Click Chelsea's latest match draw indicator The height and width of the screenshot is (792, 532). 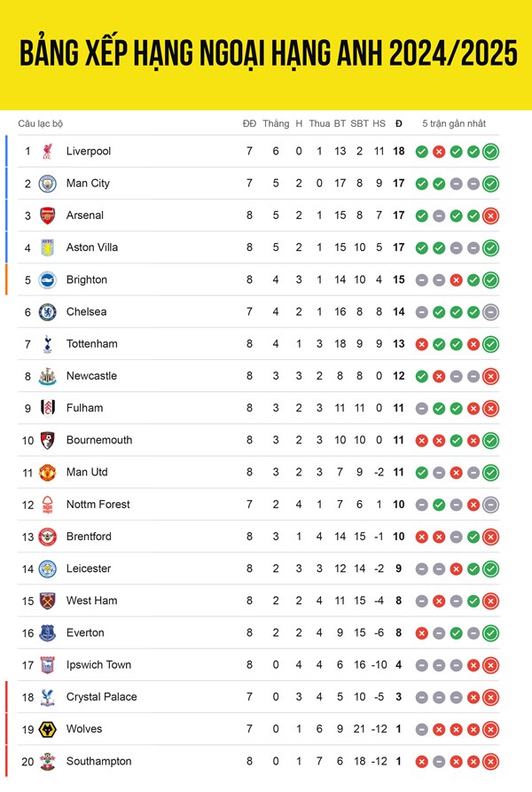coord(490,312)
